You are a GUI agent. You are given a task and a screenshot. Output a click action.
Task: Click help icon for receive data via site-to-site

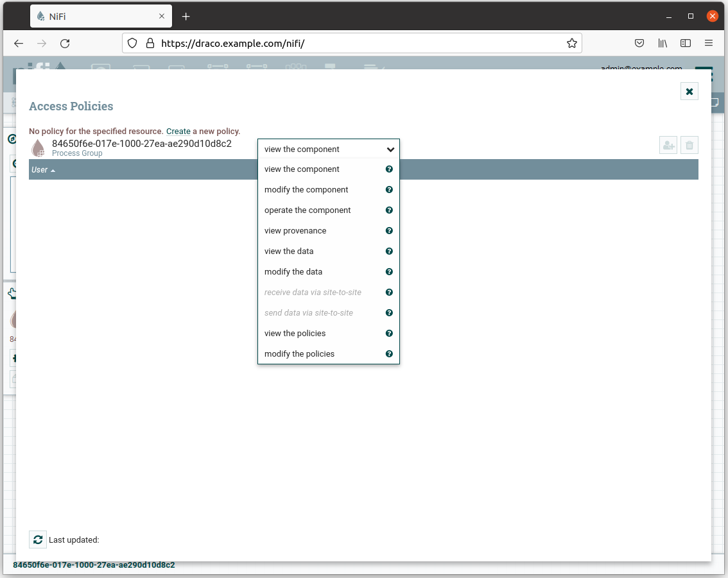[x=389, y=293]
